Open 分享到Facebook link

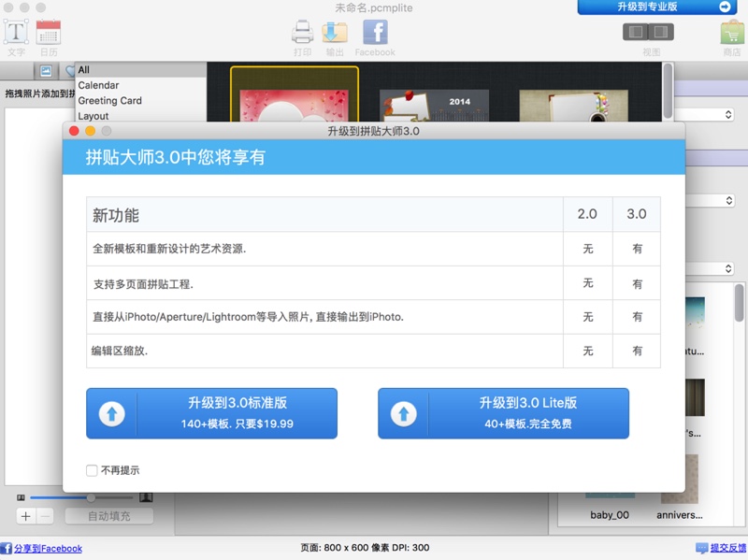[48, 549]
